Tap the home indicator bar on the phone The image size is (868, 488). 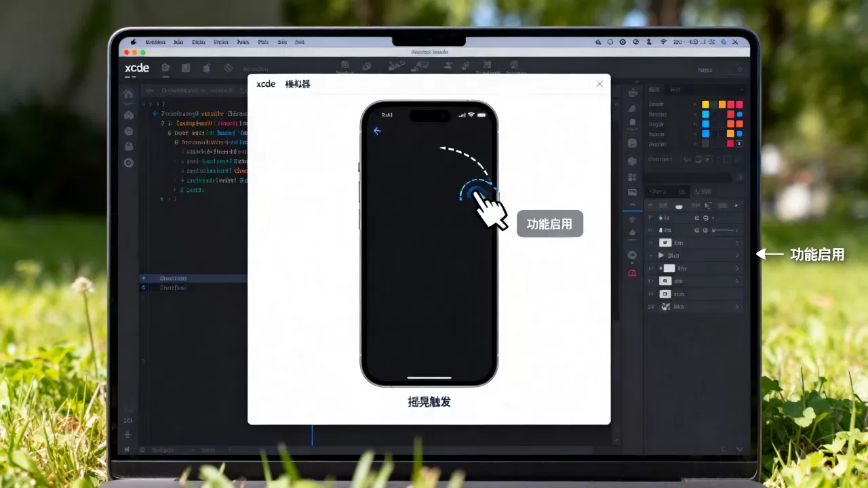point(429,378)
